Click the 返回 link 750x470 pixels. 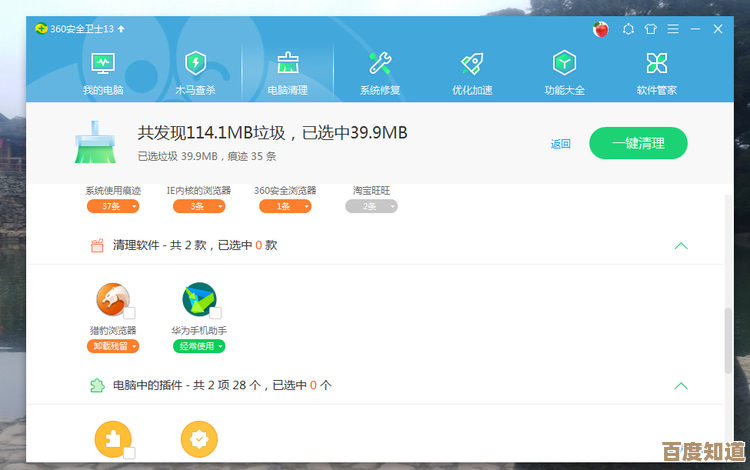coord(560,144)
